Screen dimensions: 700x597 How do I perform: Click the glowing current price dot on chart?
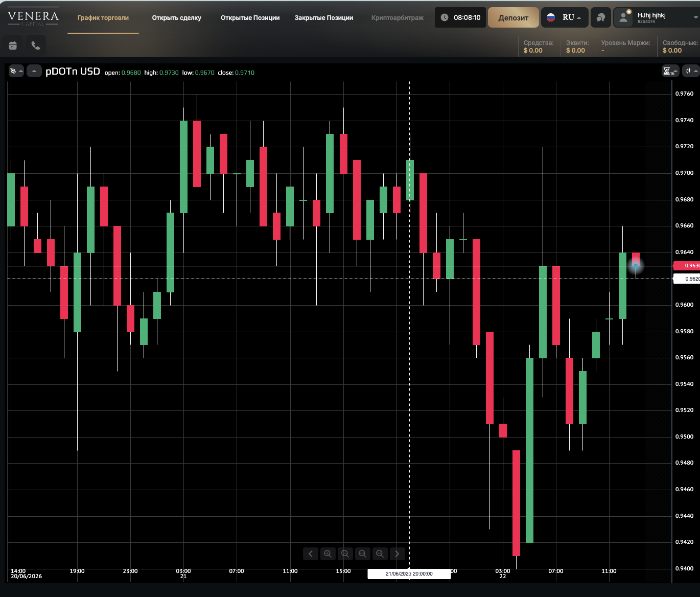[x=636, y=266]
